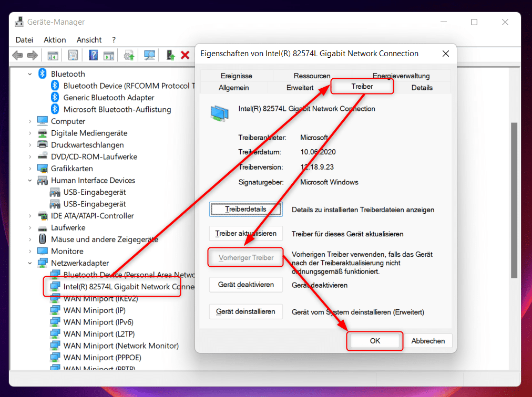Image resolution: width=532 pixels, height=397 pixels.
Task: Click the Gerät deaktivieren button
Action: point(245,284)
